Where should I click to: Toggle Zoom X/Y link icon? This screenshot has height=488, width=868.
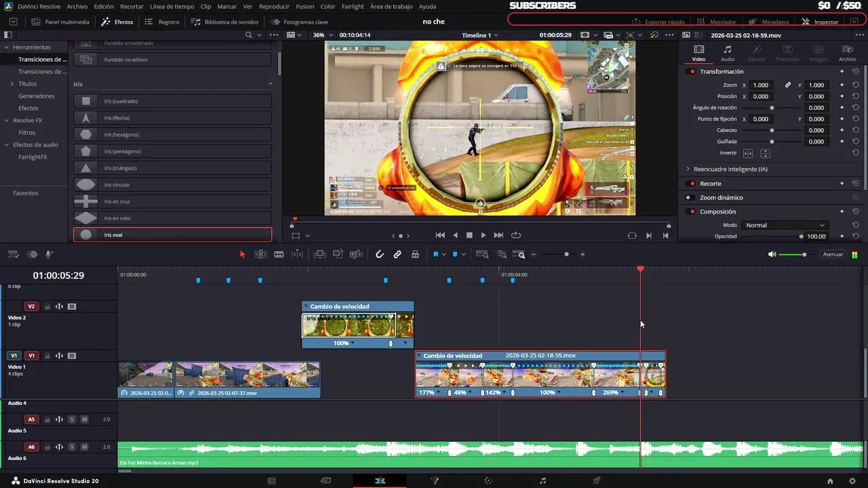[787, 85]
